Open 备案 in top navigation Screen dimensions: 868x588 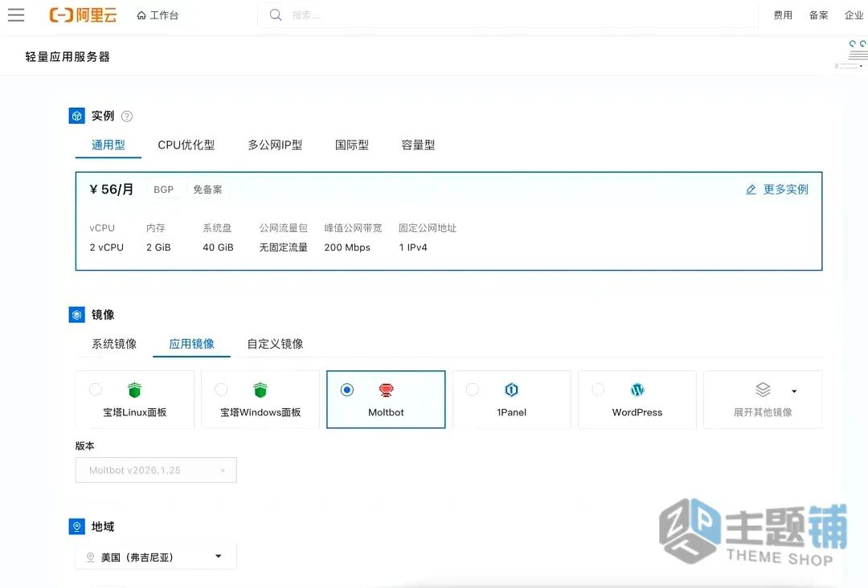(818, 15)
